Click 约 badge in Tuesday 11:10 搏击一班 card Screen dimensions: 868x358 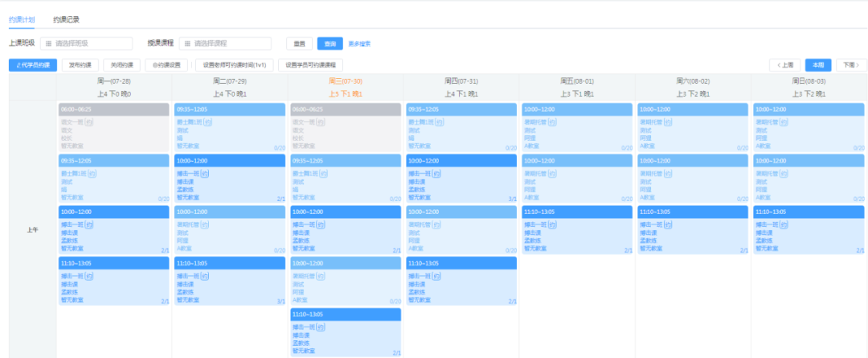click(x=205, y=276)
